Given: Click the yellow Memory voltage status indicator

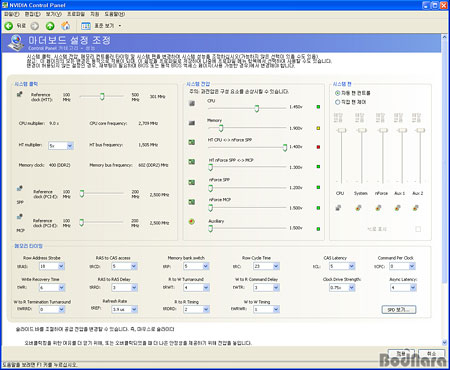Looking at the screenshot, I should 318,128.
